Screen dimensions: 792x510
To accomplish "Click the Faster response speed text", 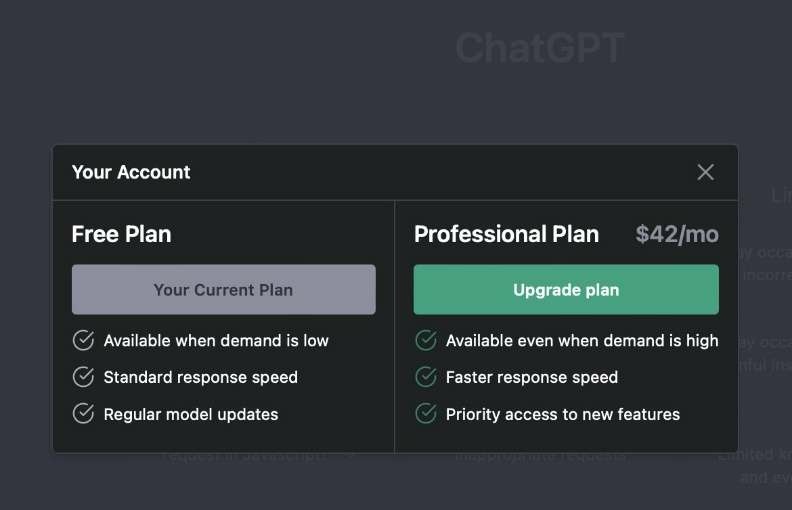I will point(532,378).
